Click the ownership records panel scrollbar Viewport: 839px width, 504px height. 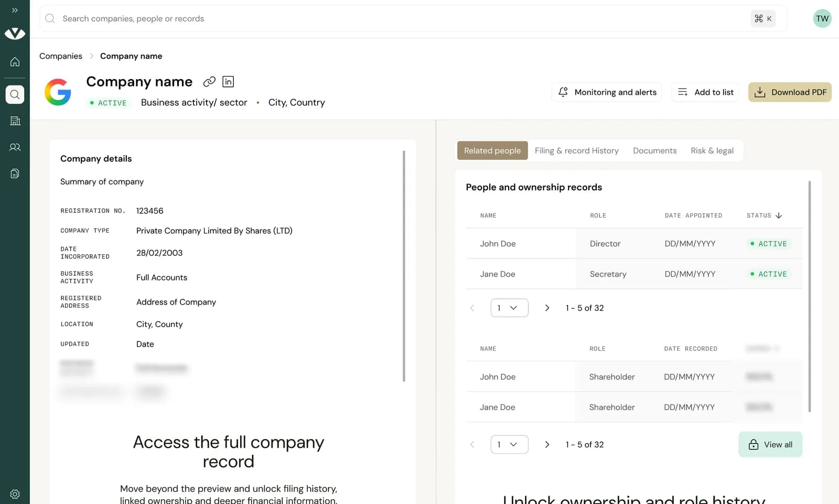(x=810, y=296)
